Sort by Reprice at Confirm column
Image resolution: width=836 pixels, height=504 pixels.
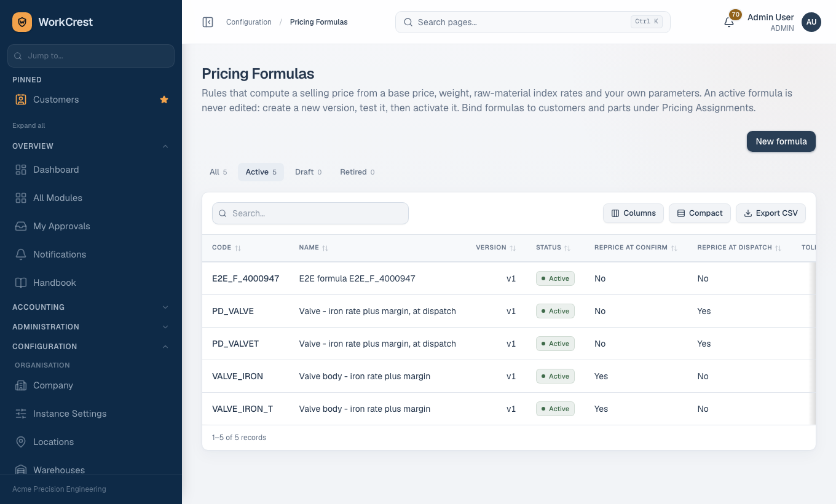[x=636, y=248]
